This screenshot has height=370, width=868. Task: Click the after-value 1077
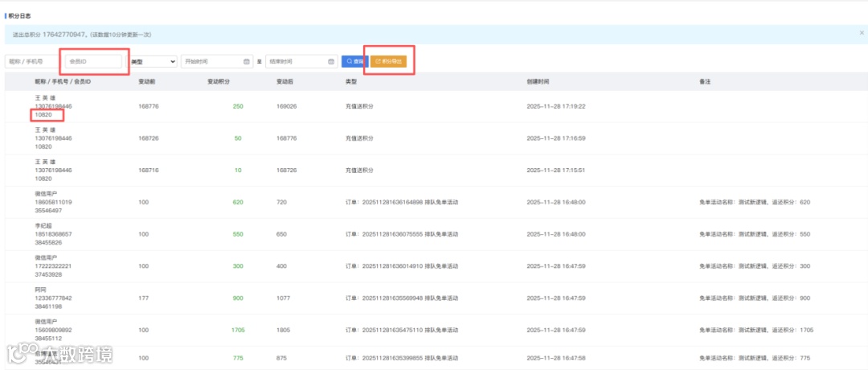[284, 298]
